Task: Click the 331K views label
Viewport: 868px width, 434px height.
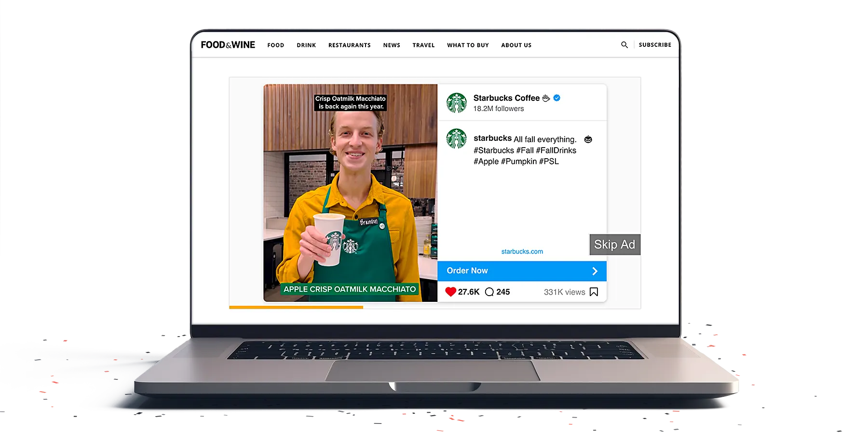Action: pos(564,292)
